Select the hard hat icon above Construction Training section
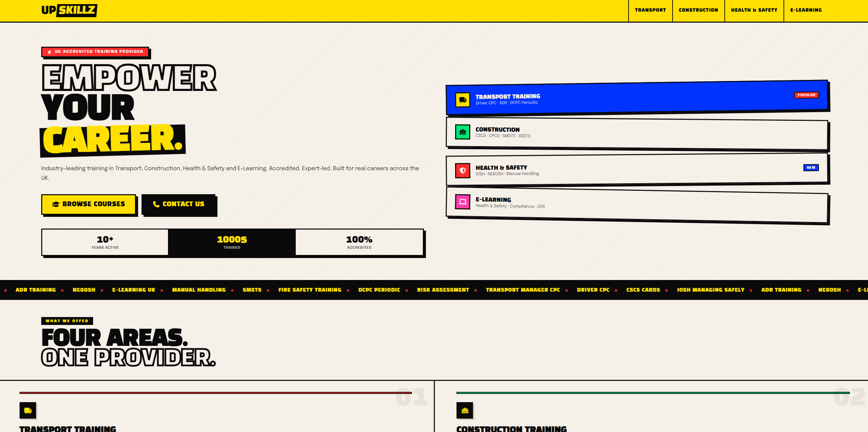 pyautogui.click(x=464, y=410)
